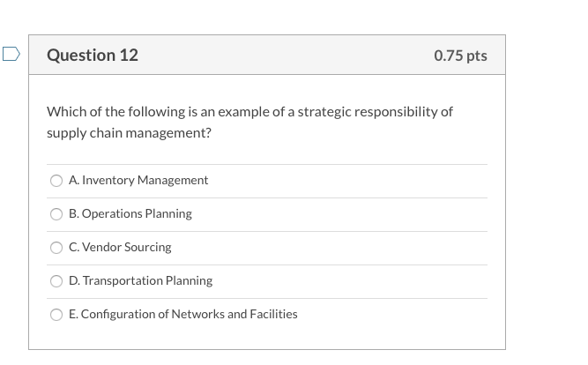Select radio for E. Configuration of Networks
Screen dimensions: 588x365
(x=56, y=315)
